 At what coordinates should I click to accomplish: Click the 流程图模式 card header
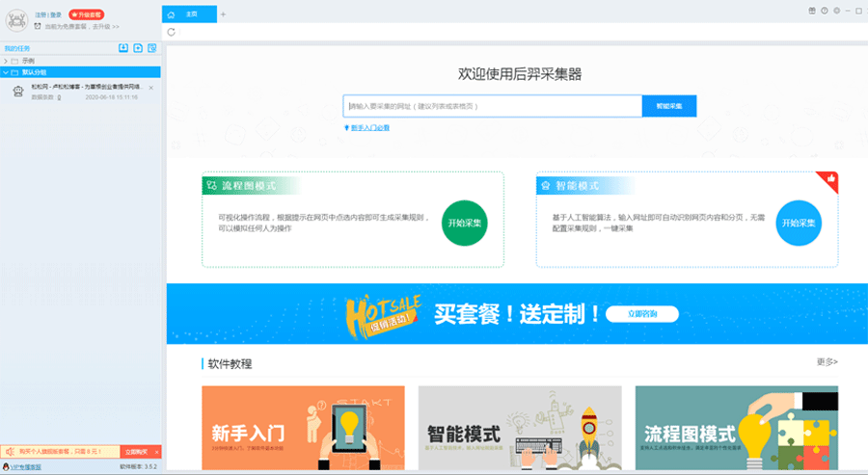coord(250,186)
